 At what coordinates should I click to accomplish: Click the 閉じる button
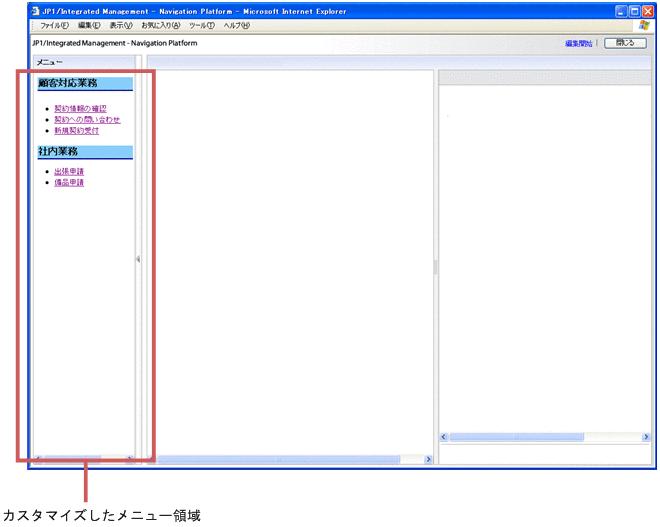click(x=625, y=43)
